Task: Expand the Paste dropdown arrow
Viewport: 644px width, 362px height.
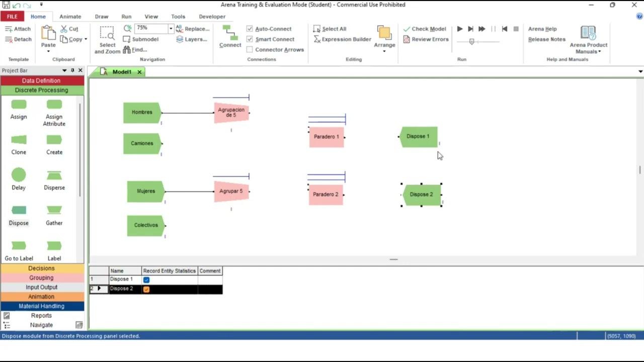Action: [x=48, y=51]
